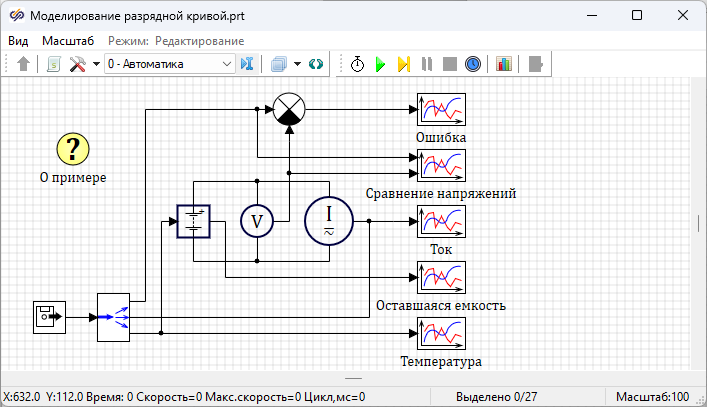The height and width of the screenshot is (407, 707).
Task: Select the floppy disk file source block
Action: tap(48, 317)
